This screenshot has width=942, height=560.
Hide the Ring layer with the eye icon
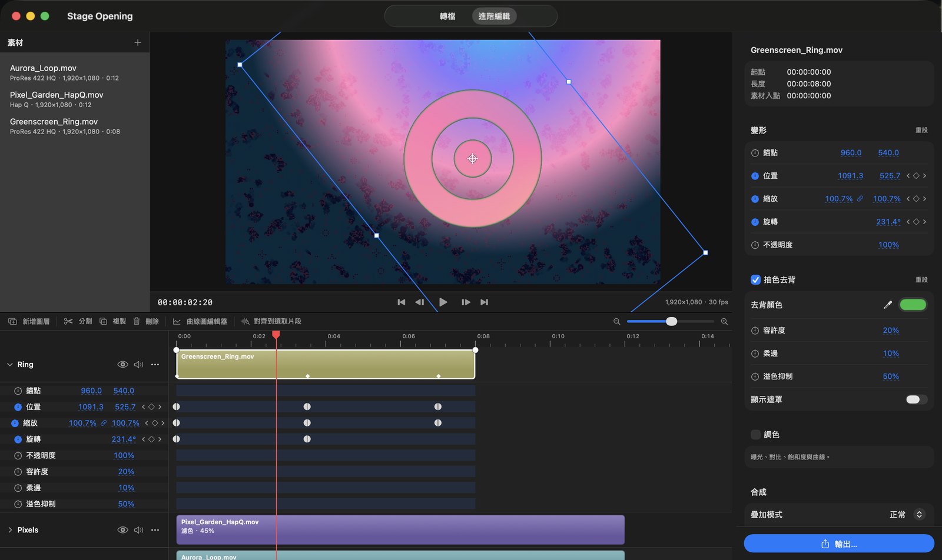pos(122,365)
